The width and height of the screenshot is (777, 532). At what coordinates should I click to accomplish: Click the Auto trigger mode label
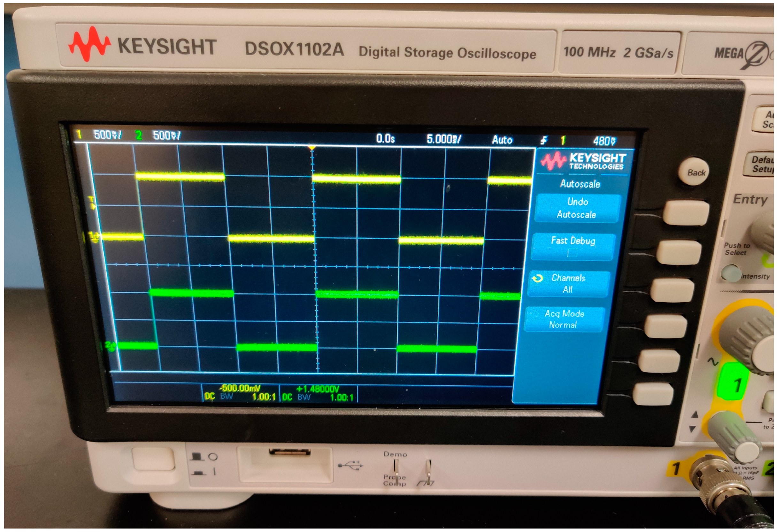click(x=502, y=140)
